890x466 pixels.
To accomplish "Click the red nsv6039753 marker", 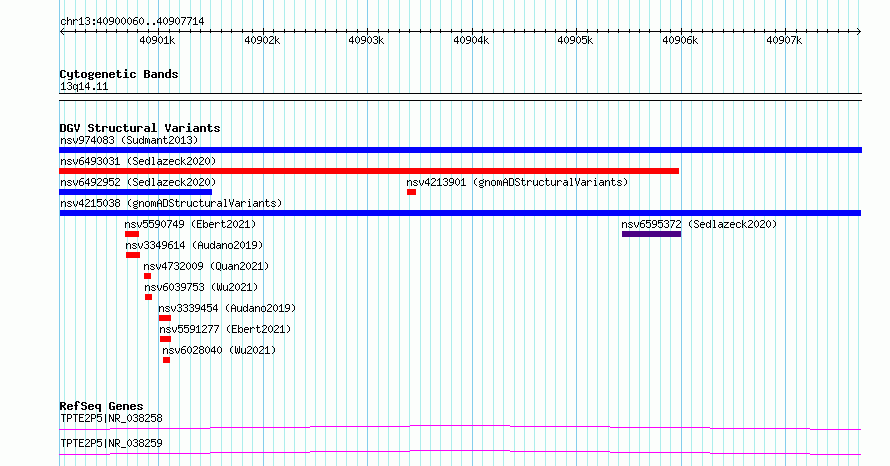I will pyautogui.click(x=148, y=297).
